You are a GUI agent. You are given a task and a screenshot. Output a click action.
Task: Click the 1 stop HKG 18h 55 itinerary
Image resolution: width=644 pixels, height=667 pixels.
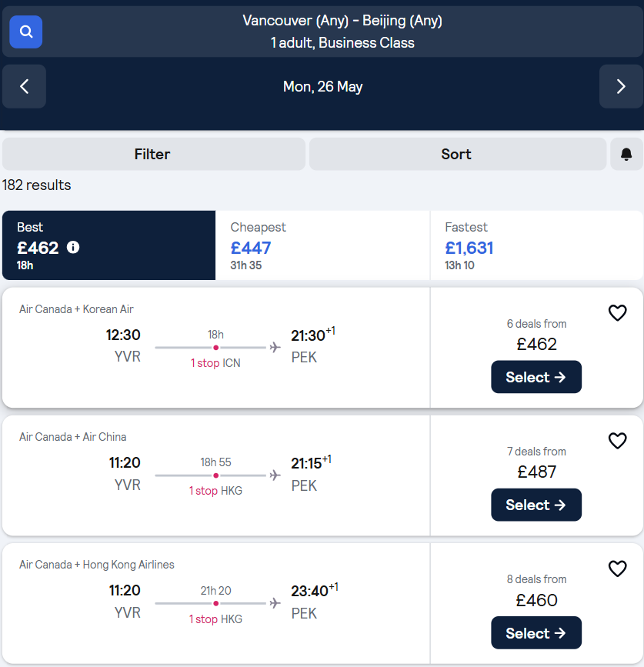[x=215, y=476]
